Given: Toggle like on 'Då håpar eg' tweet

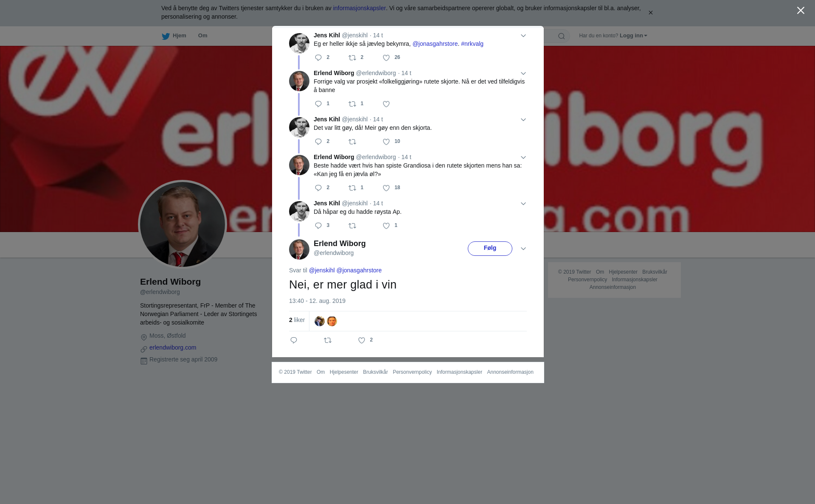Looking at the screenshot, I should pos(386,226).
